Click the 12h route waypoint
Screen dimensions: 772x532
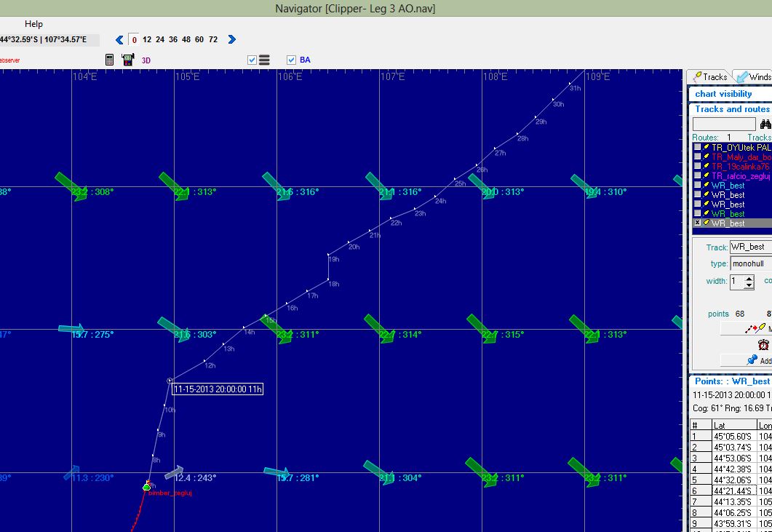coord(204,361)
